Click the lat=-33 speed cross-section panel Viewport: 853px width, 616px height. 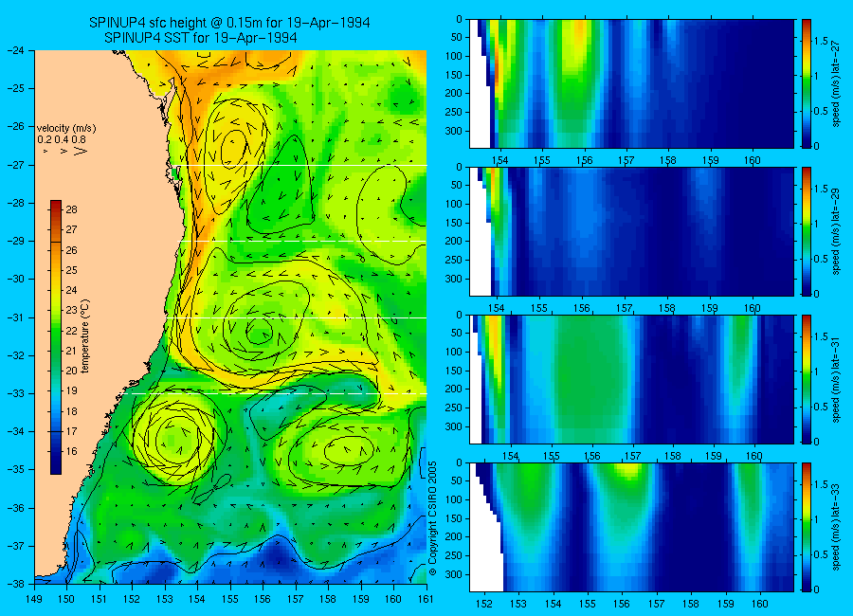point(631,527)
